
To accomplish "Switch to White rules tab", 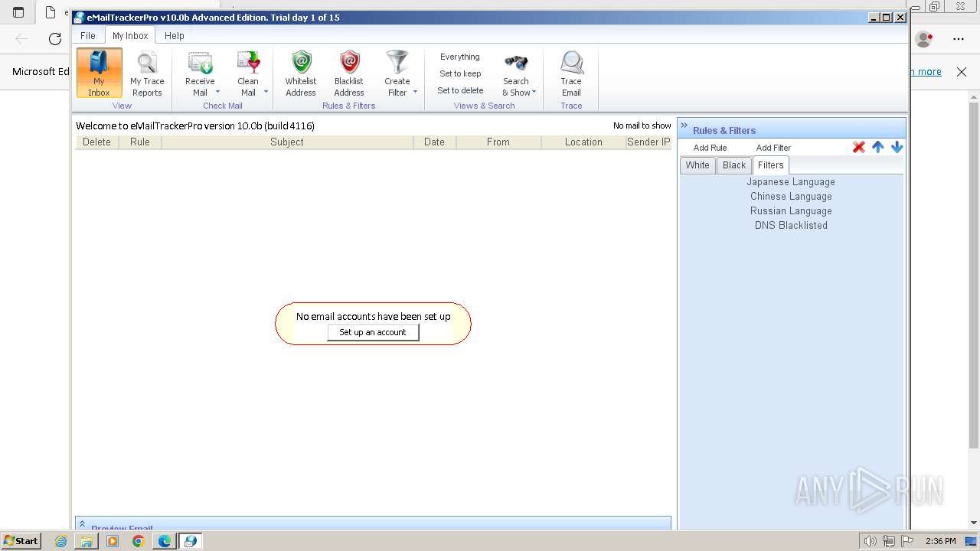I will click(x=697, y=165).
